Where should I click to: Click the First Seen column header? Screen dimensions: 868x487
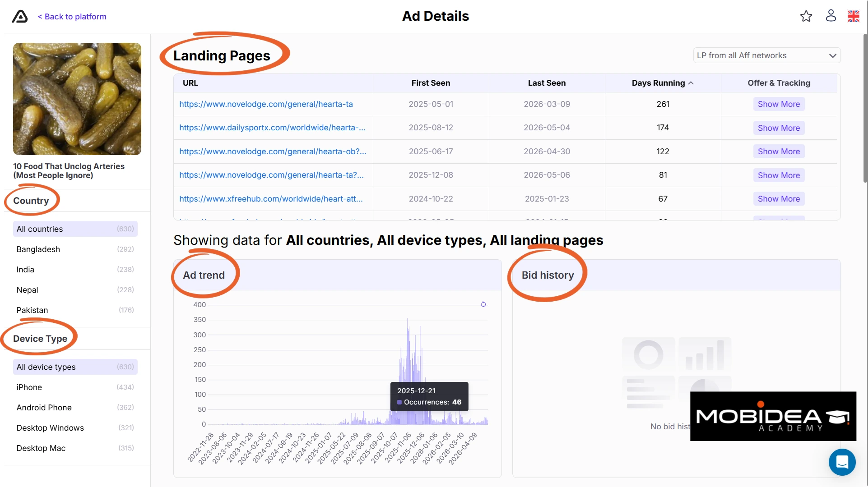coord(431,83)
